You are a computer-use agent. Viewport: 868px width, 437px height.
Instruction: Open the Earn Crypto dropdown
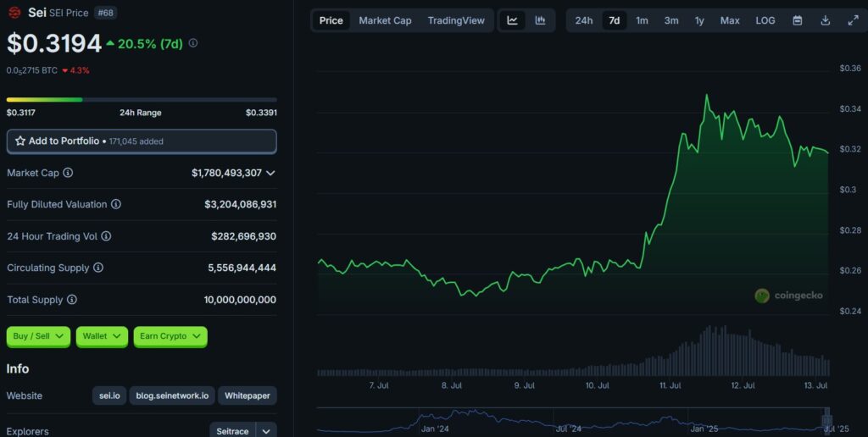(170, 336)
